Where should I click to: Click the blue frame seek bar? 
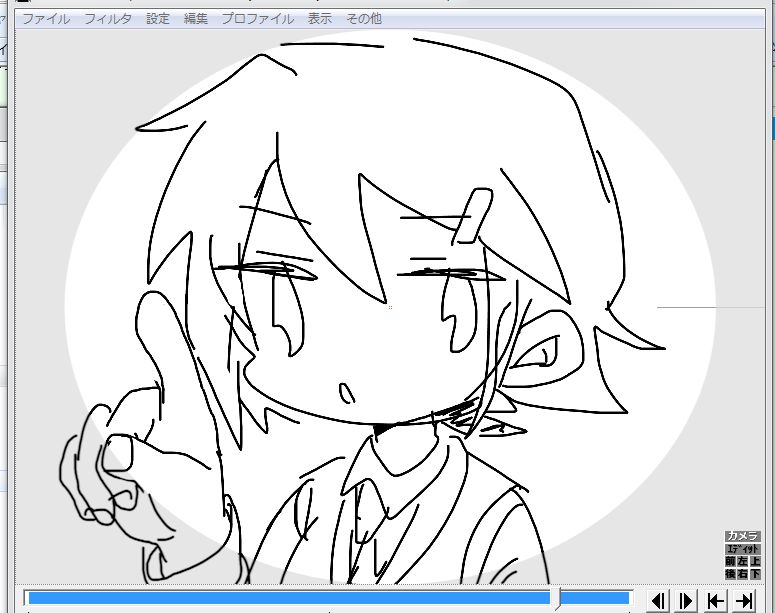click(290, 598)
